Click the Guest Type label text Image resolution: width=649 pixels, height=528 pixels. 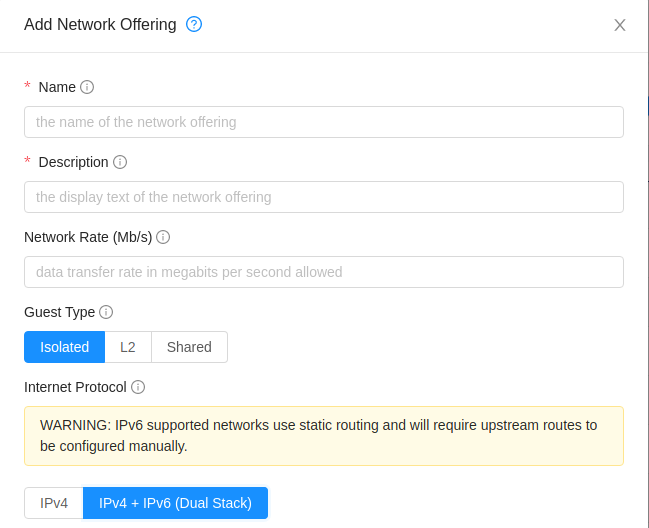click(x=59, y=312)
